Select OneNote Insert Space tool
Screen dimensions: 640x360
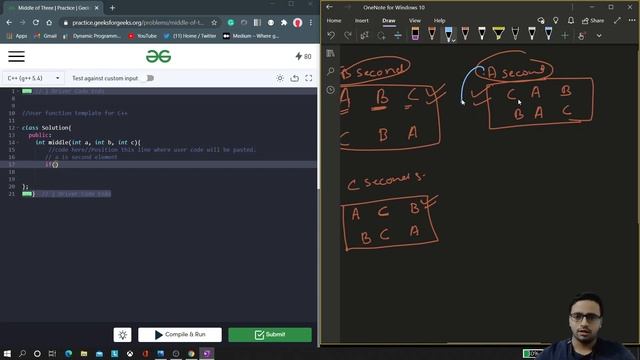coord(398,36)
